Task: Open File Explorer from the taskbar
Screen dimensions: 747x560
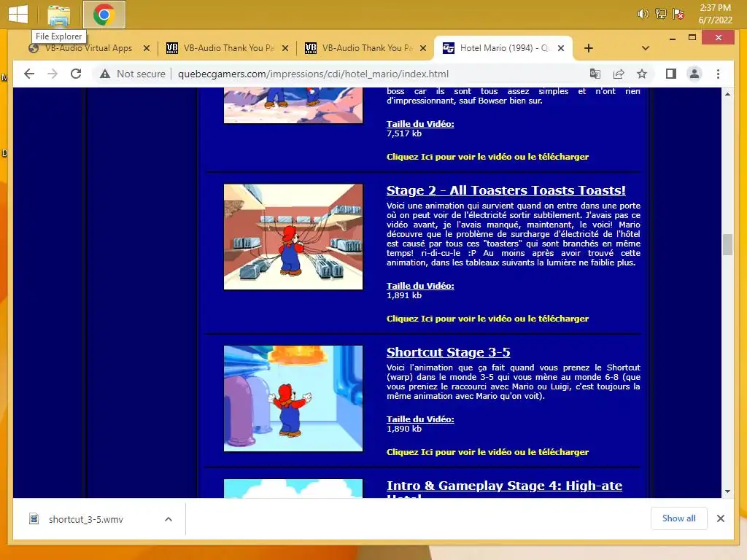Action: point(58,15)
